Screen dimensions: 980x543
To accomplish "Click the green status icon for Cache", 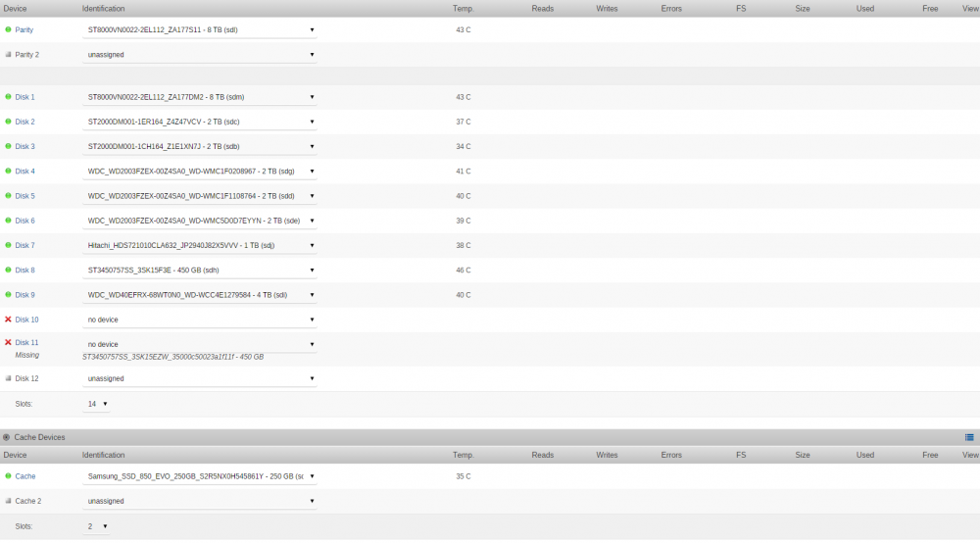I will click(8, 476).
